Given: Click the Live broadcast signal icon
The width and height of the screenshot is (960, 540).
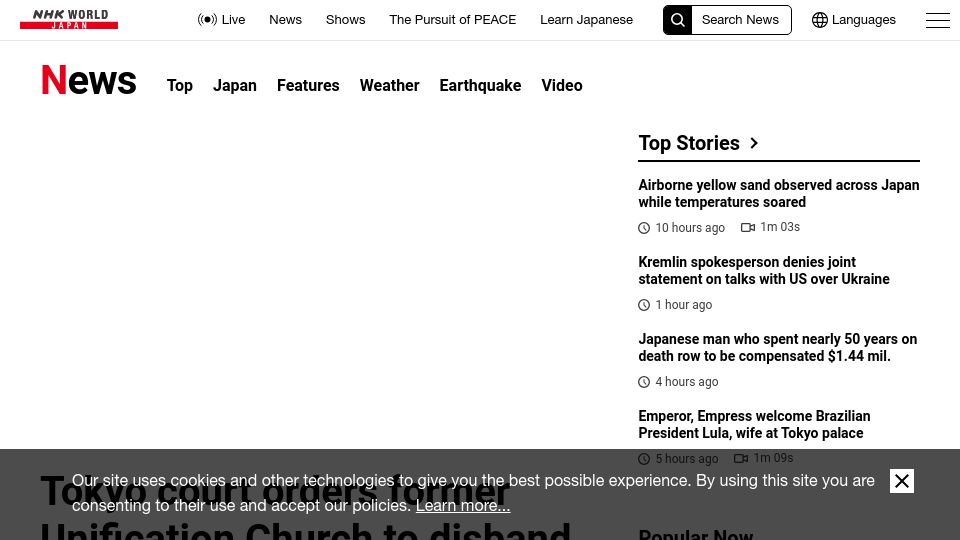Looking at the screenshot, I should [207, 20].
